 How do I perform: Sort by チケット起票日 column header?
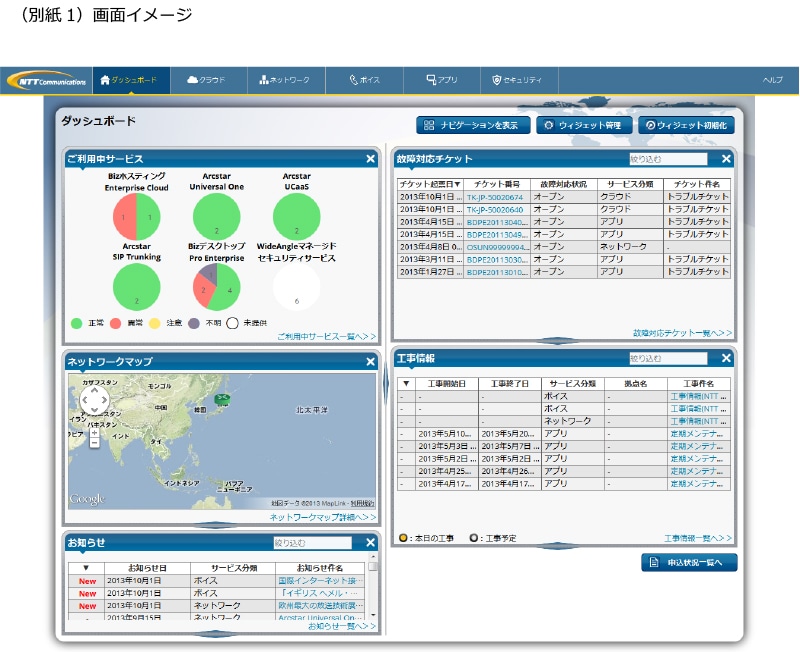point(430,184)
